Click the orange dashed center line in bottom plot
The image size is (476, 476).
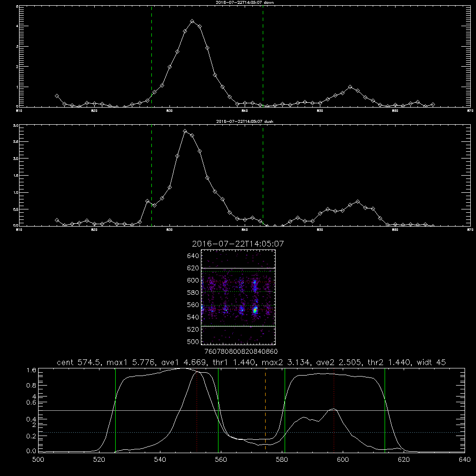[265, 410]
